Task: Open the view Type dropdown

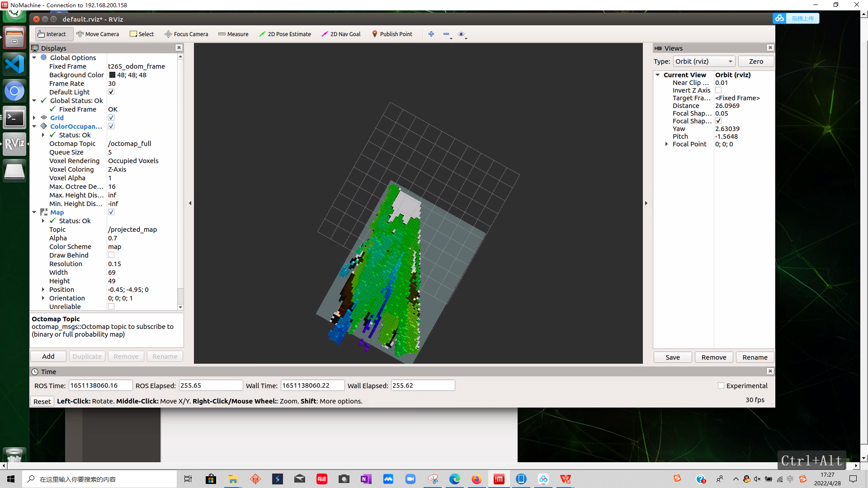Action: click(x=704, y=61)
